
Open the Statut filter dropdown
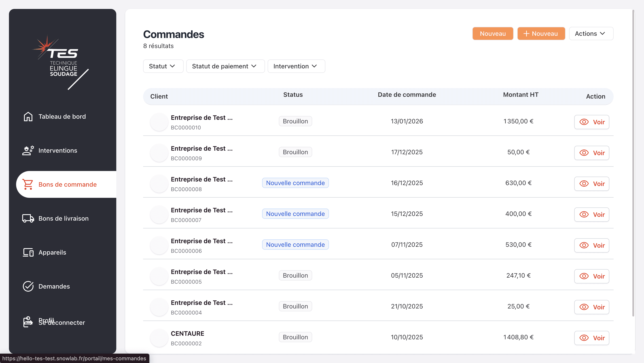pos(163,66)
